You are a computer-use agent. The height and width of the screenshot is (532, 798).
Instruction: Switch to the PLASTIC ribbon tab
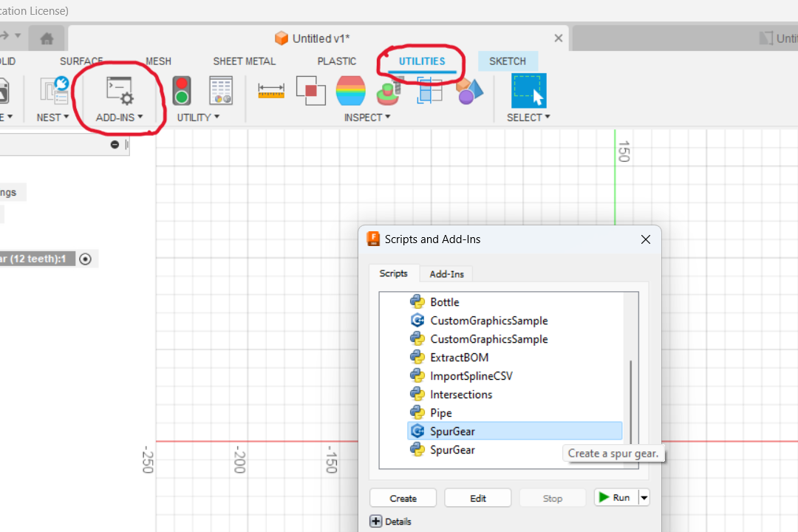(337, 61)
